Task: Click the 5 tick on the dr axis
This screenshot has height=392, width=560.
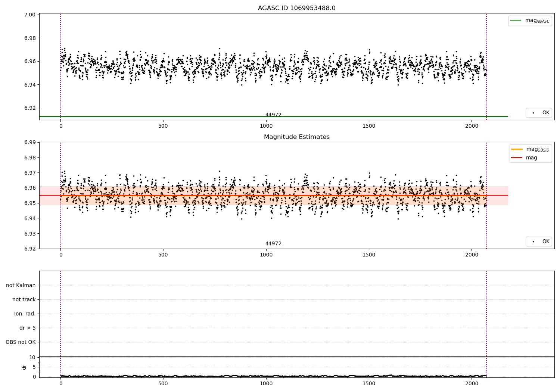Action: tap(34, 367)
